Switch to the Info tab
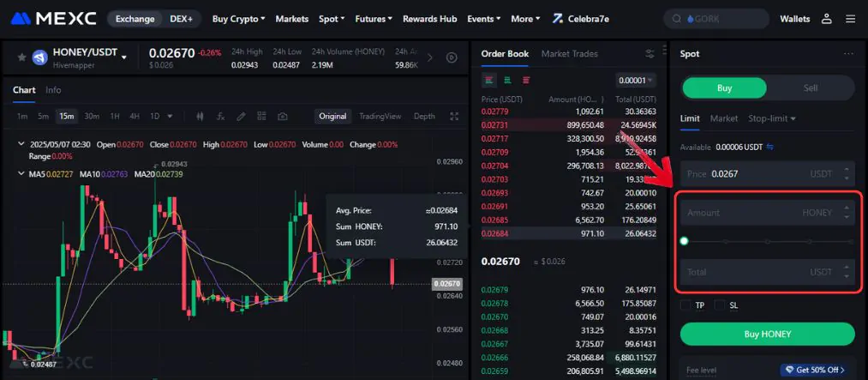868x380 pixels. (x=53, y=90)
